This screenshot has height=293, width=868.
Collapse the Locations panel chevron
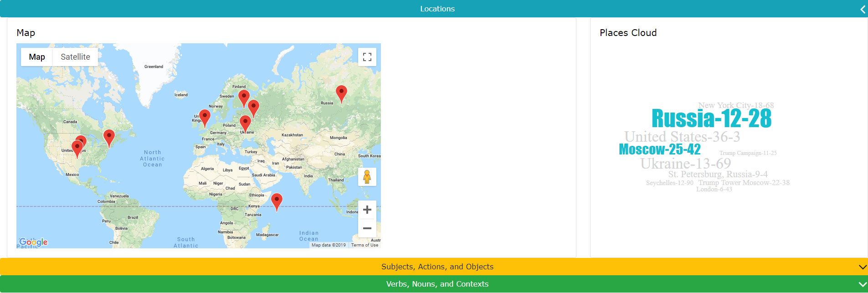tap(862, 9)
